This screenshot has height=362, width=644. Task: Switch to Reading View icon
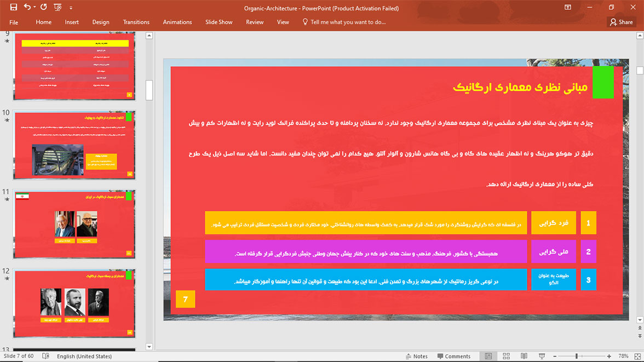(524, 356)
